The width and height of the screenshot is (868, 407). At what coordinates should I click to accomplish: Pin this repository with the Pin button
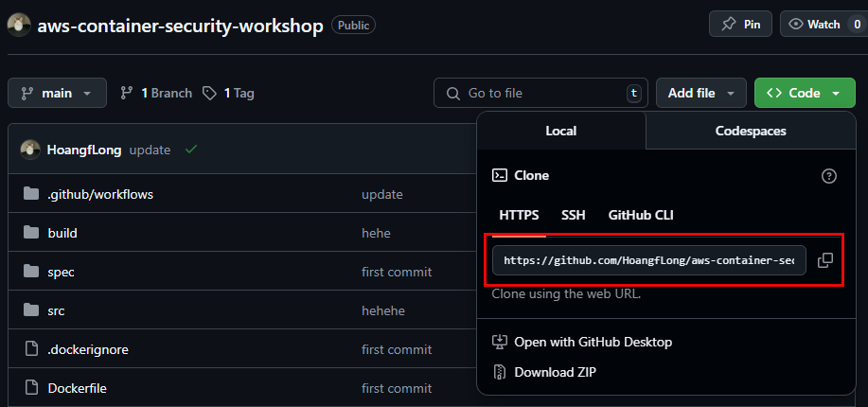(740, 25)
